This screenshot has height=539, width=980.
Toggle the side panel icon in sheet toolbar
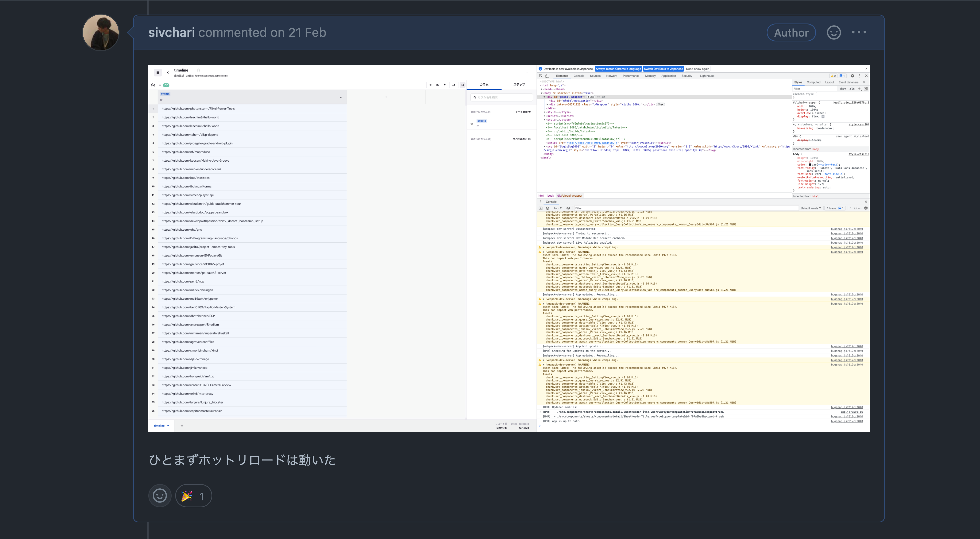click(463, 85)
